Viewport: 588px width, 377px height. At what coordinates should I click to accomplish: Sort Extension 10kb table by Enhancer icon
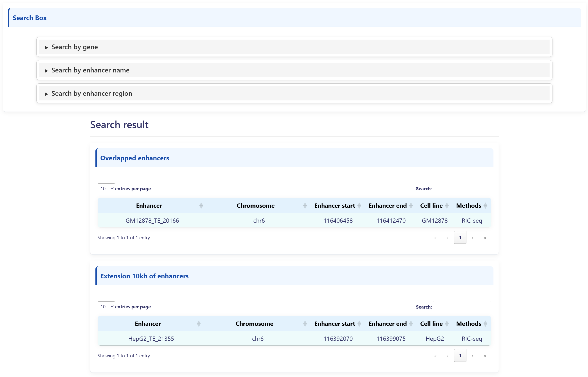click(198, 324)
